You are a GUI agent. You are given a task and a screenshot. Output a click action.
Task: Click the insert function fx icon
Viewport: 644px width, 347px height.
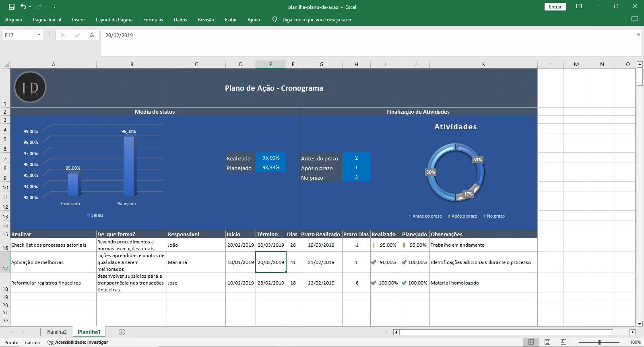tap(92, 35)
